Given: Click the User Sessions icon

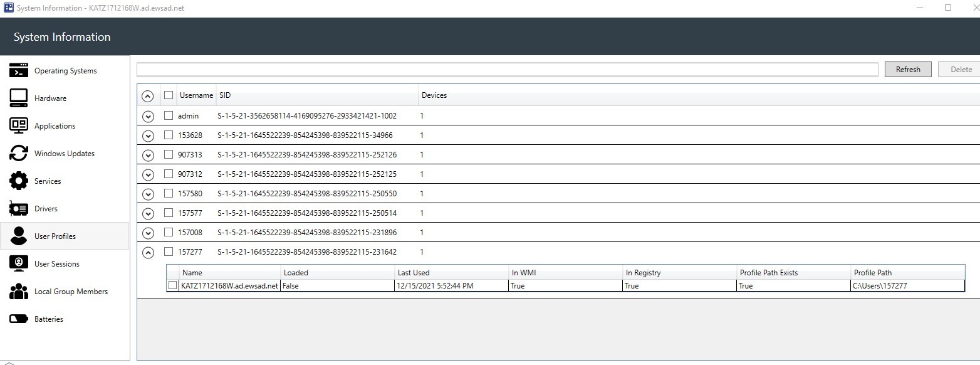Looking at the screenshot, I should tap(19, 263).
